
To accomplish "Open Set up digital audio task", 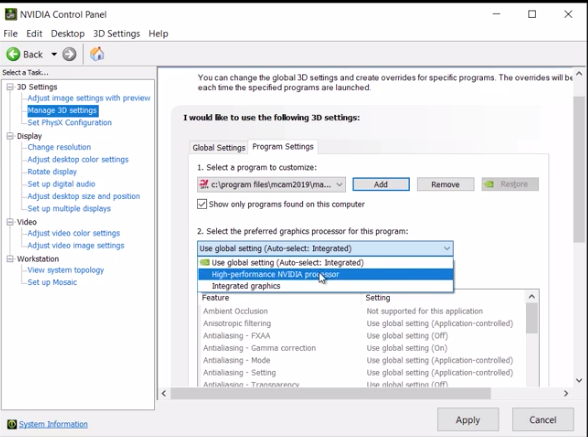I will click(62, 184).
